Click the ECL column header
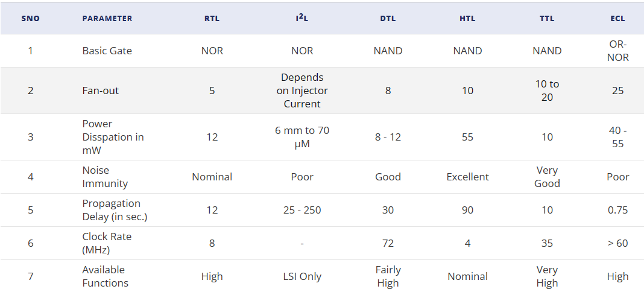Image resolution: width=644 pixels, height=292 pixels. point(617,19)
